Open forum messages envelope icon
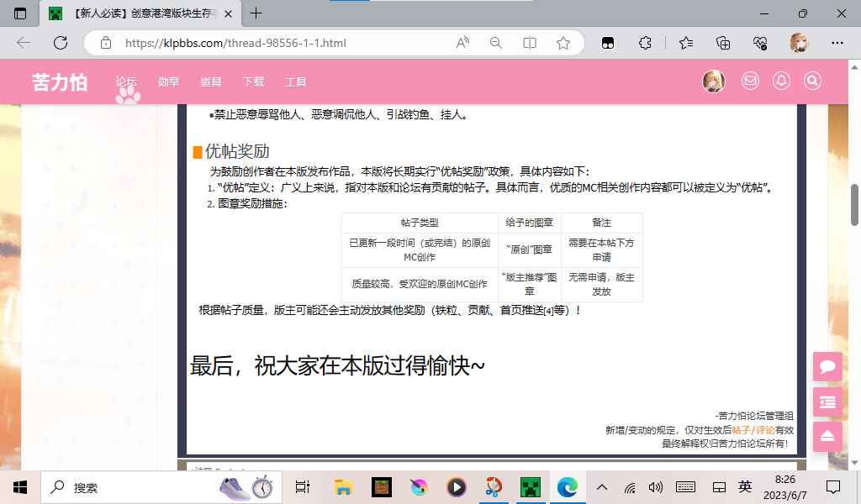 (x=750, y=81)
